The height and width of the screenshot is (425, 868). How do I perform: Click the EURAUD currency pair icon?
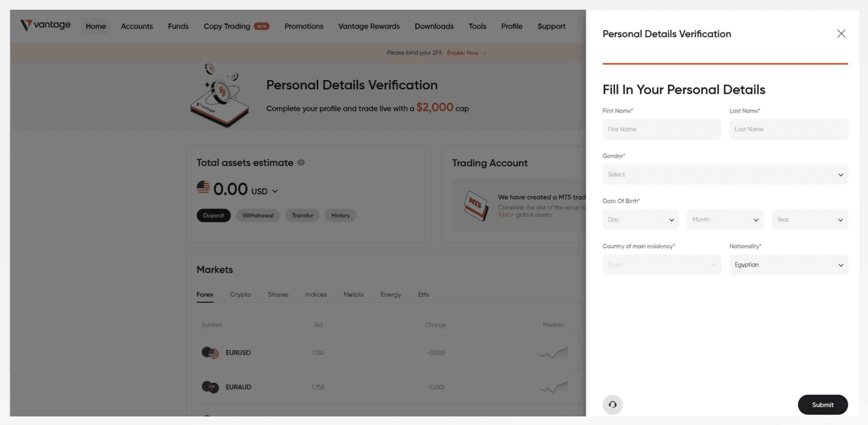pos(210,387)
